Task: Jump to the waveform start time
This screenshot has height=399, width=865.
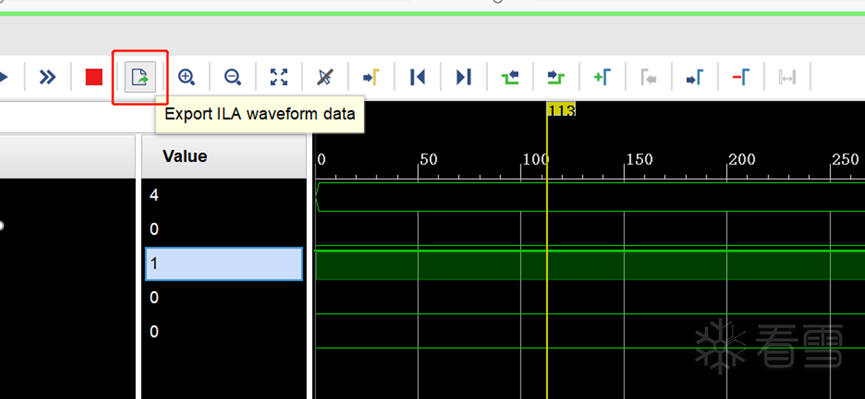Action: (418, 77)
